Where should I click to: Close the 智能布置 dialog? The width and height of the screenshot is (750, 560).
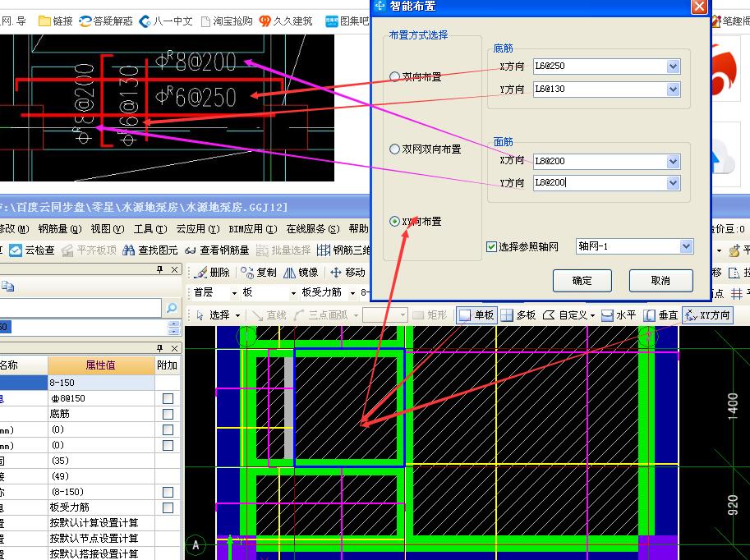coord(699,7)
